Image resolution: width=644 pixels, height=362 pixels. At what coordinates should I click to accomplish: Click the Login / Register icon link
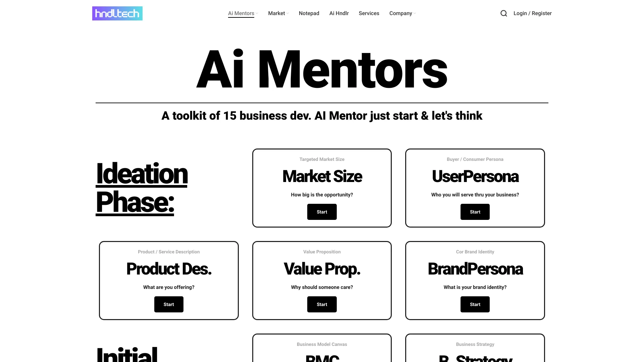[x=533, y=13]
